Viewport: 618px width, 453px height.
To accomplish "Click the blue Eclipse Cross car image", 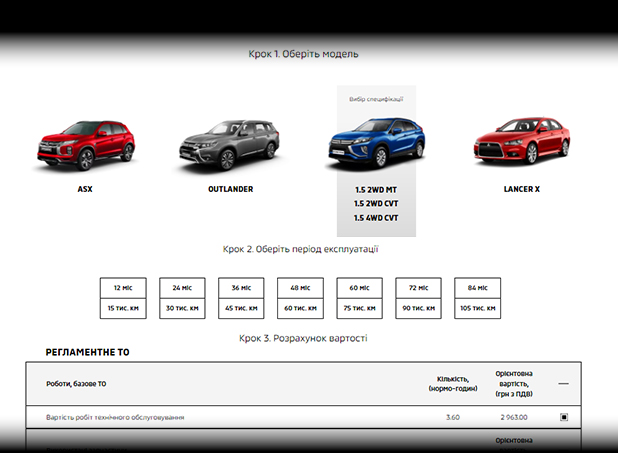I will (376, 142).
